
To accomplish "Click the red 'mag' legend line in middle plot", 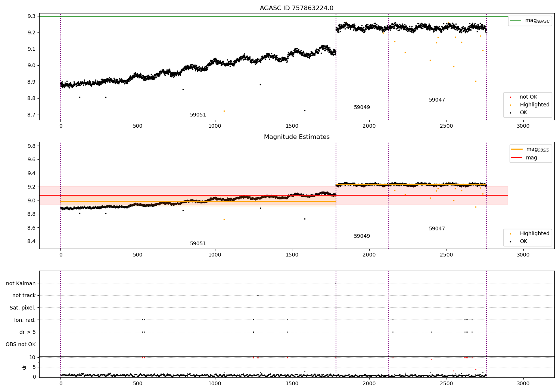I will [517, 158].
